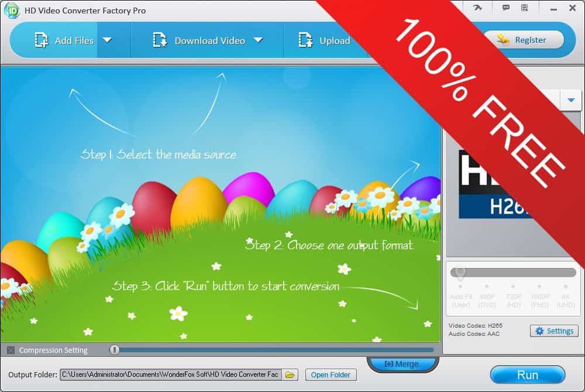Screen dimensions: 585x392
Task: Open the Settings button with gear icon
Action: (554, 331)
